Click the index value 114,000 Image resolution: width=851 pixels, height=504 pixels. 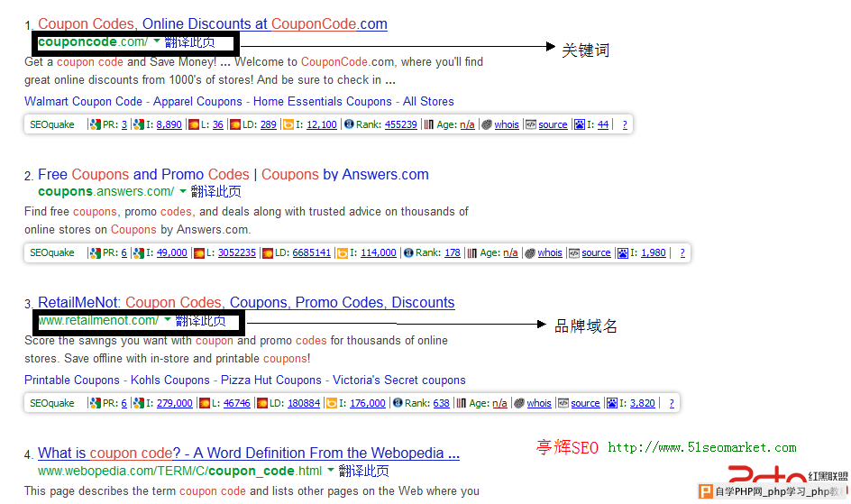[x=379, y=252]
